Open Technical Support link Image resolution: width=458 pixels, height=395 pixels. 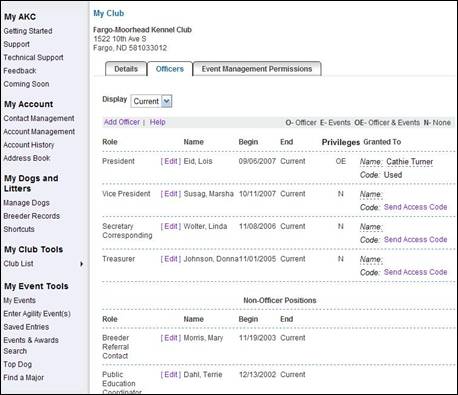33,58
